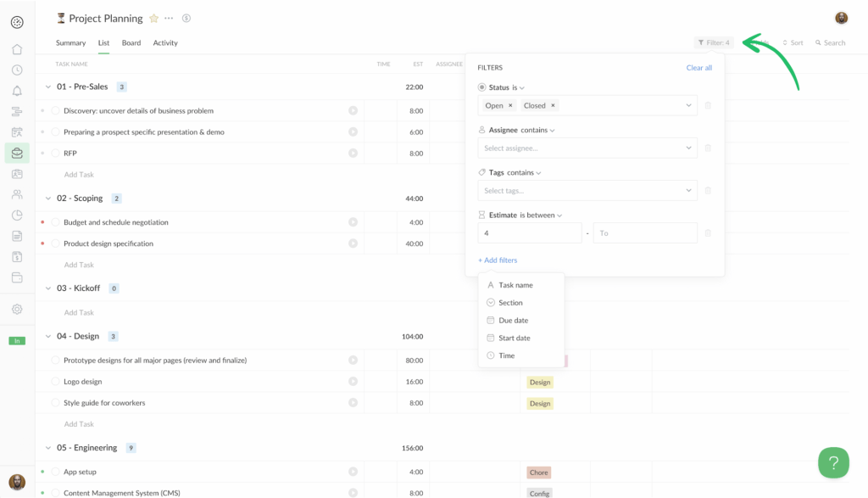Open the Clients contact card icon
Viewport: 868px width, 498px height.
pos(17,173)
